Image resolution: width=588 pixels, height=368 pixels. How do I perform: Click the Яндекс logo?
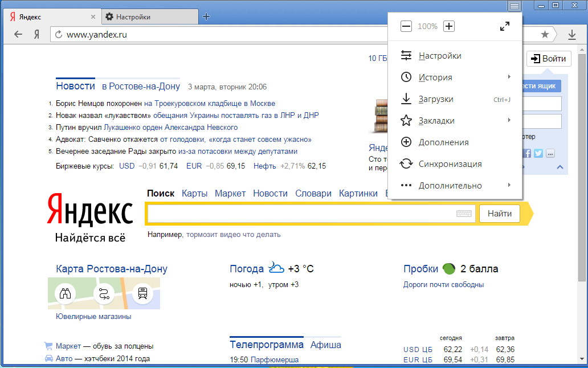(x=90, y=210)
